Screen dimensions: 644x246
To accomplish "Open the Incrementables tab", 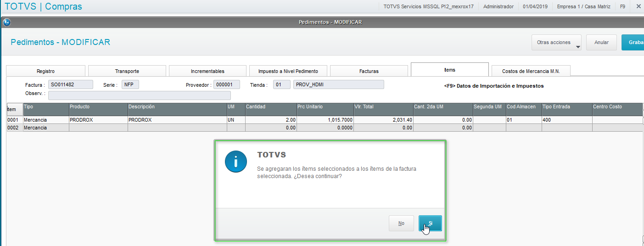I will click(207, 71).
